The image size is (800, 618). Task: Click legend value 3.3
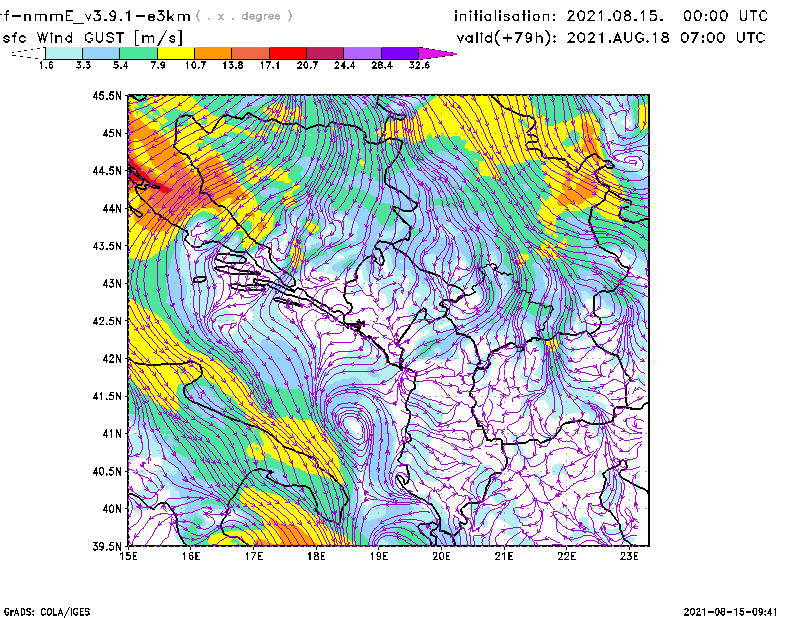click(83, 65)
